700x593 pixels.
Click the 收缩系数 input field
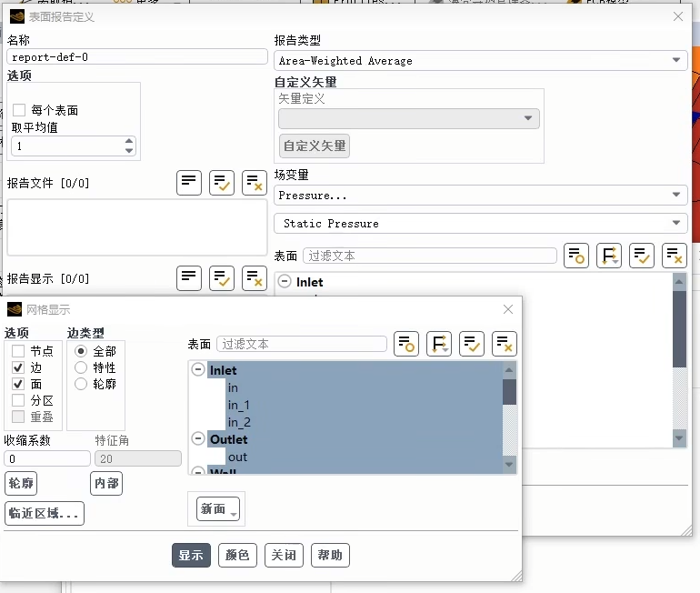click(47, 458)
